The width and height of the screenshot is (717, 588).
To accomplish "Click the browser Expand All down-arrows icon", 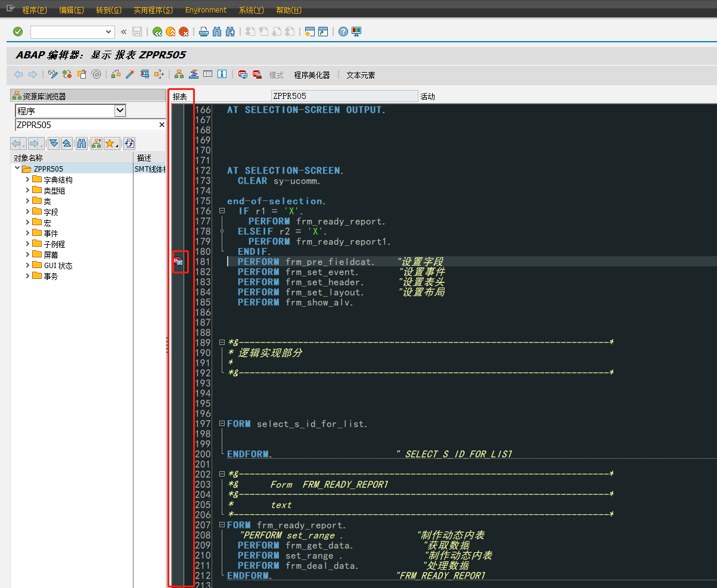I will [x=53, y=144].
